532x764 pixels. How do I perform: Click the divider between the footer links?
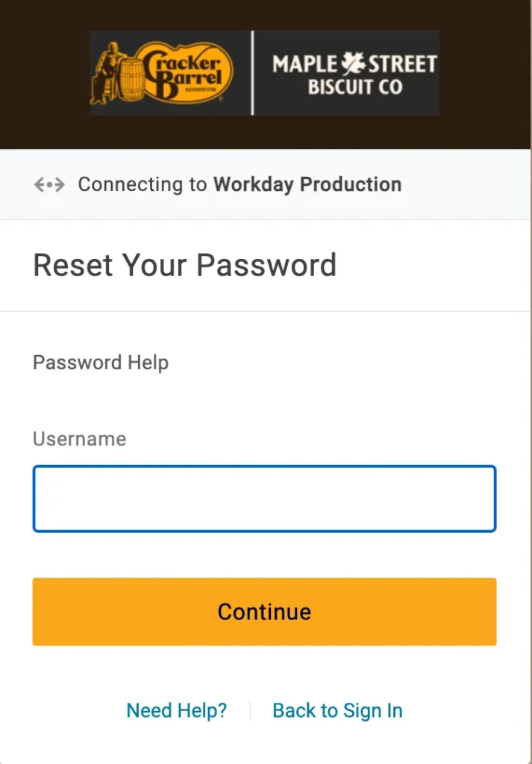(x=250, y=710)
